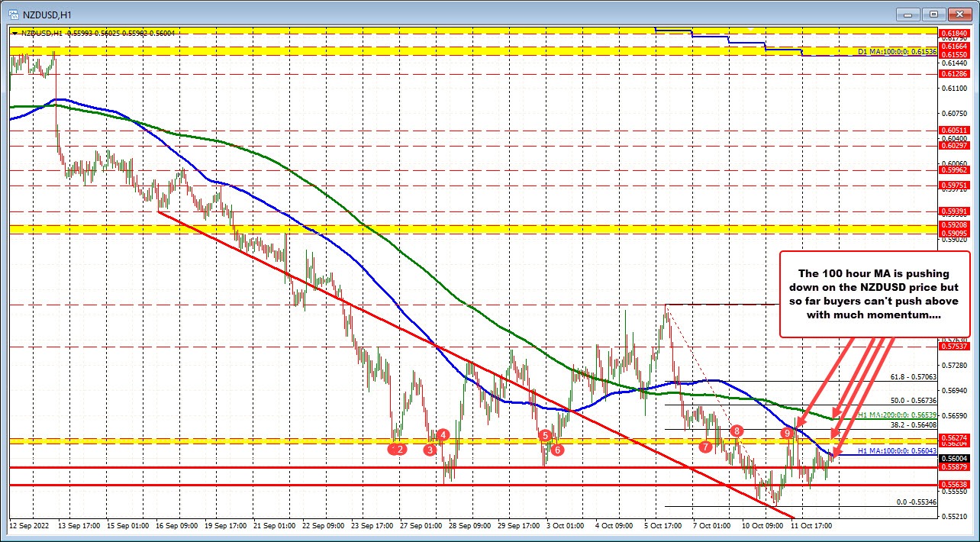
Task: Select red circle marker numbered 5
Action: tap(545, 436)
